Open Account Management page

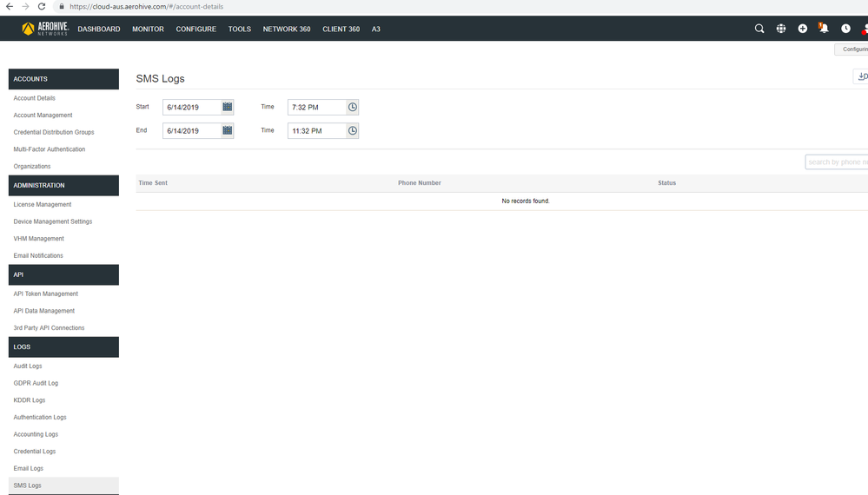[43, 115]
